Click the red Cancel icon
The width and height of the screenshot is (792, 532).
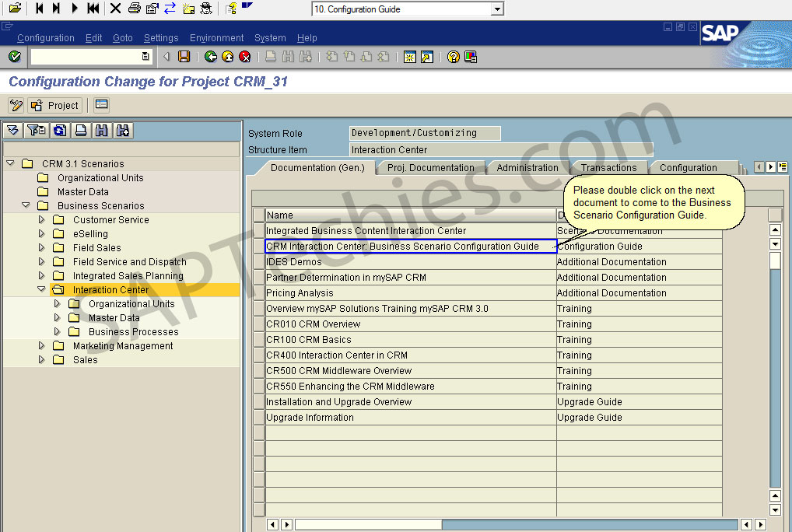pyautogui.click(x=244, y=57)
